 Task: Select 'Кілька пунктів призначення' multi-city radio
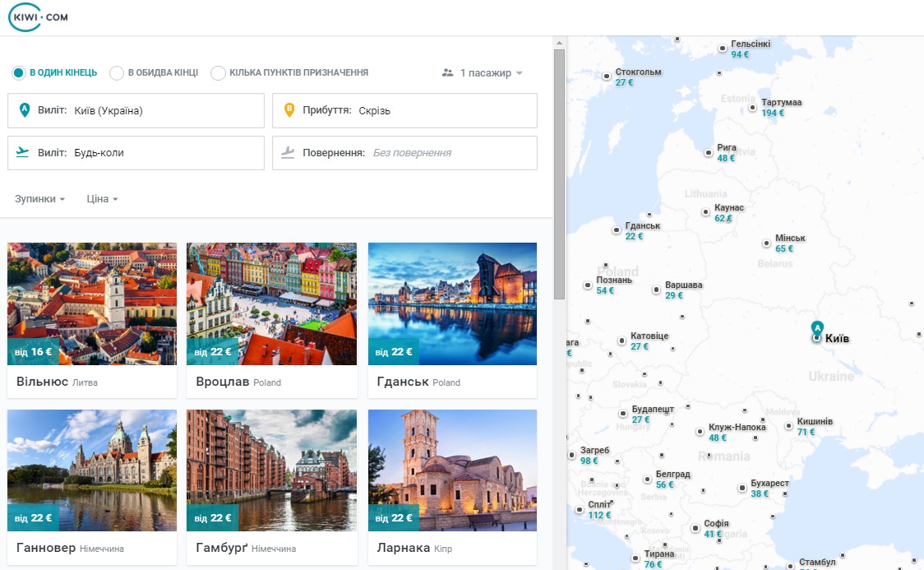click(x=218, y=73)
